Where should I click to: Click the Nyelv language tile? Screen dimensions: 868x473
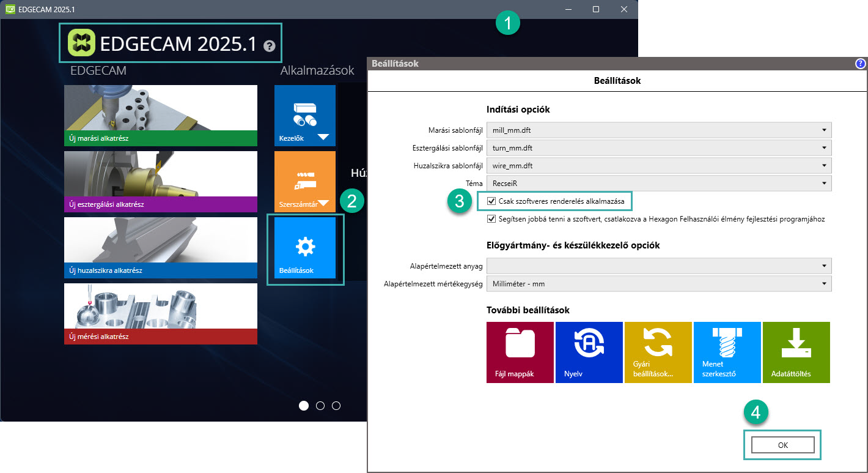589,352
